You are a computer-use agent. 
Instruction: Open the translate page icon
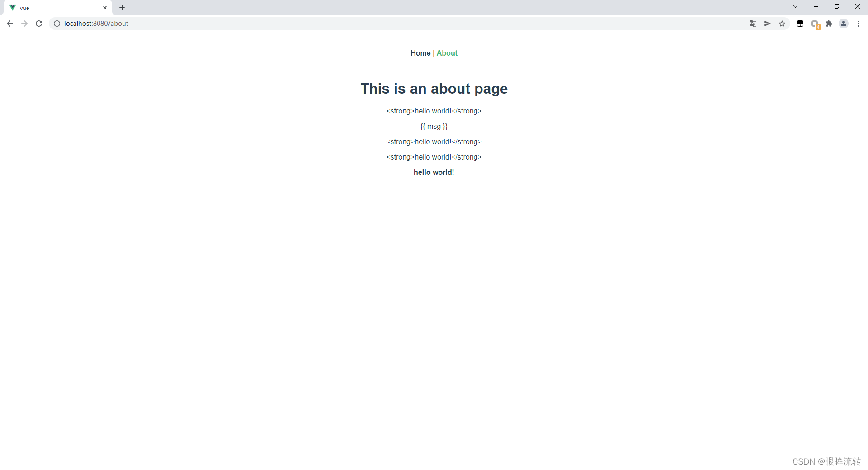(753, 23)
